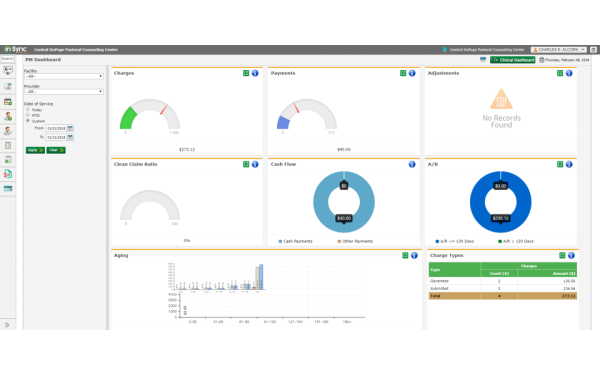This screenshot has width=600, height=375.
Task: Export the Payments widget with green icon
Action: tap(403, 73)
